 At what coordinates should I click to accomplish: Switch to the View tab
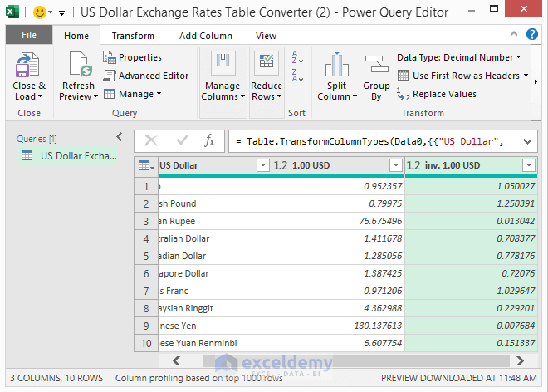266,36
